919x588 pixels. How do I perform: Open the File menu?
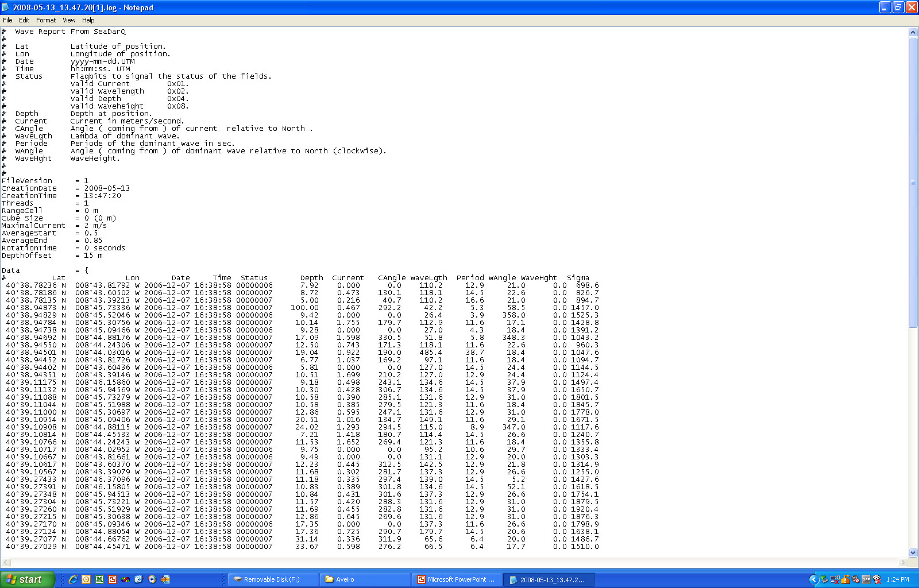click(x=7, y=20)
